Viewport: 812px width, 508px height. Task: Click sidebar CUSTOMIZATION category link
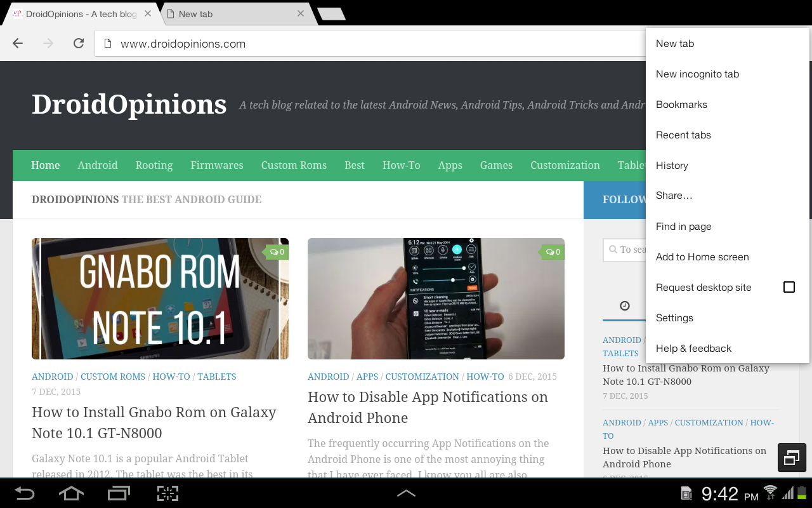[709, 422]
